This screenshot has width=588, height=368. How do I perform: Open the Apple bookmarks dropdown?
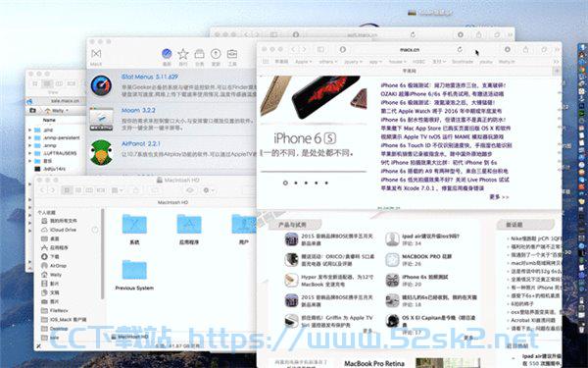pyautogui.click(x=303, y=62)
